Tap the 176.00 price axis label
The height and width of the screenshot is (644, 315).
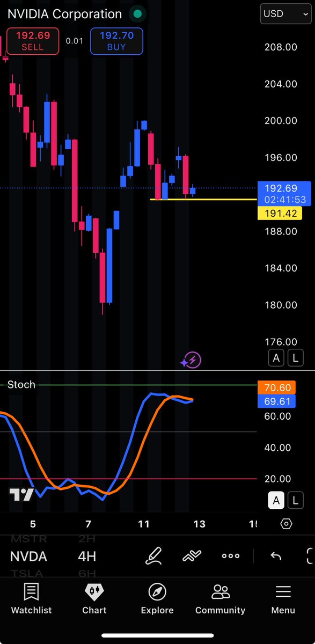pyautogui.click(x=281, y=342)
